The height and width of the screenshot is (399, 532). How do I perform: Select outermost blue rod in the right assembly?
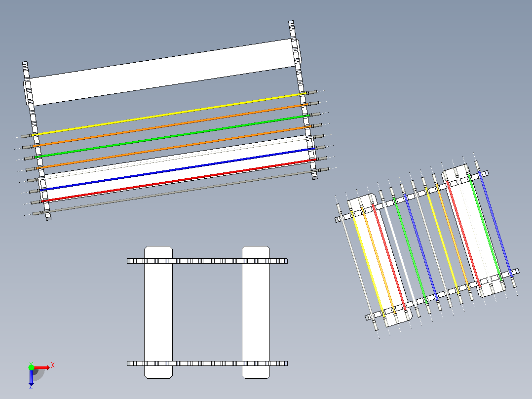click(495, 225)
